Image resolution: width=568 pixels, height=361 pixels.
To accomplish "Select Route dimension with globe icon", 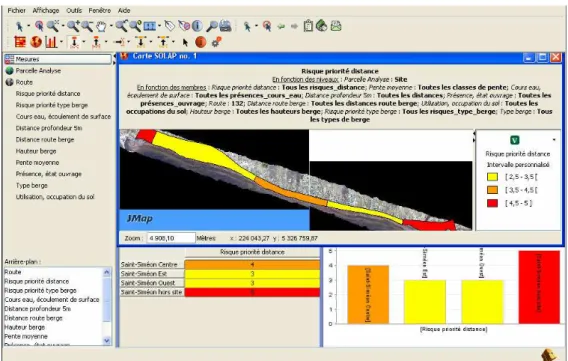I will click(x=24, y=82).
